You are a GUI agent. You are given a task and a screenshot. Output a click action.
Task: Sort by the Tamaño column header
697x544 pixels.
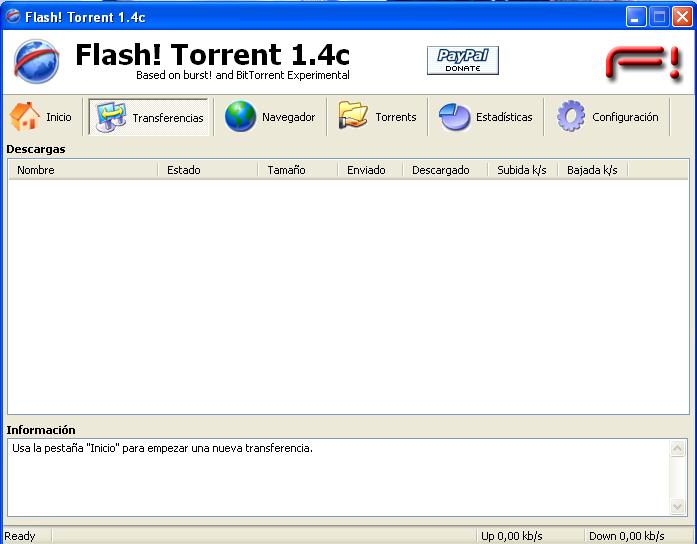[298, 170]
